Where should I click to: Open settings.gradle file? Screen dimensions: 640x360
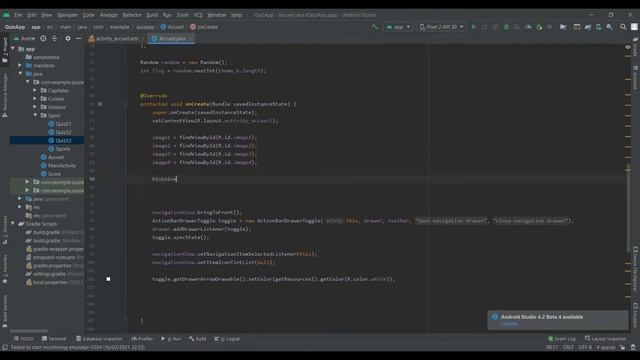[x=49, y=274]
